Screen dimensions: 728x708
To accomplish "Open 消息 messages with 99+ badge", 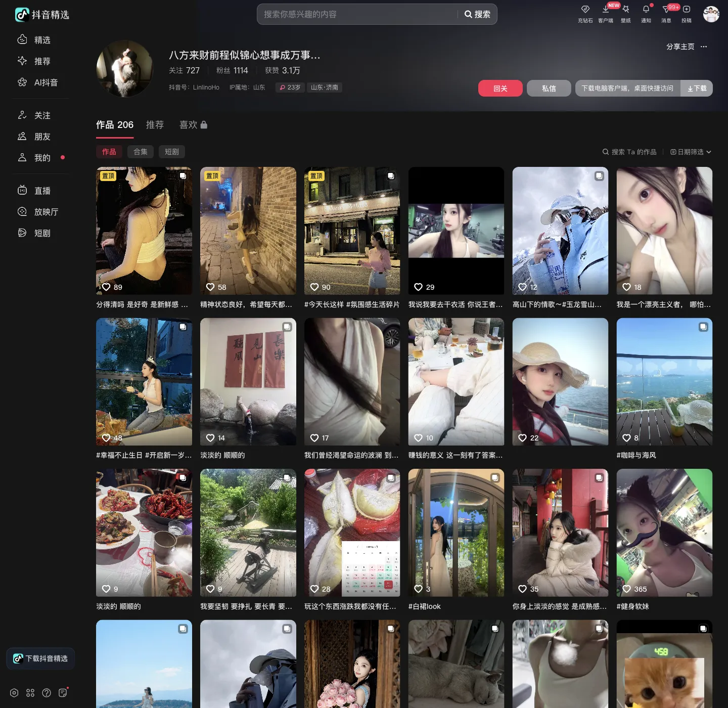I will pos(666,14).
